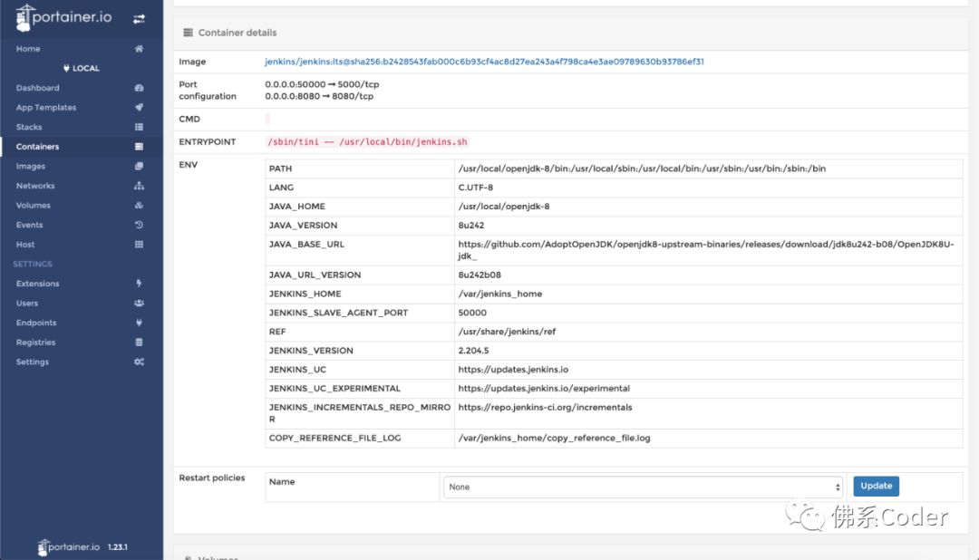Click the JENKINS_SLAVE_AGENT_PORT value 50000

tap(472, 313)
